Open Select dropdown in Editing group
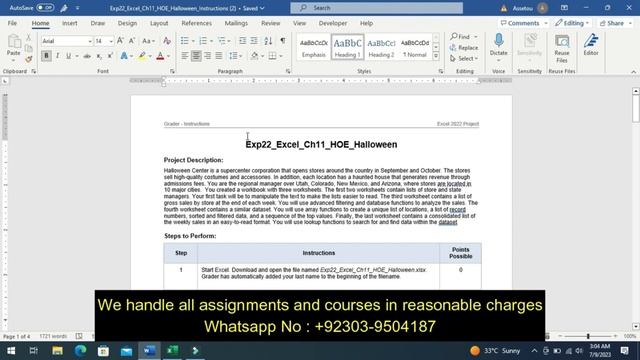640x360 pixels. click(x=464, y=59)
